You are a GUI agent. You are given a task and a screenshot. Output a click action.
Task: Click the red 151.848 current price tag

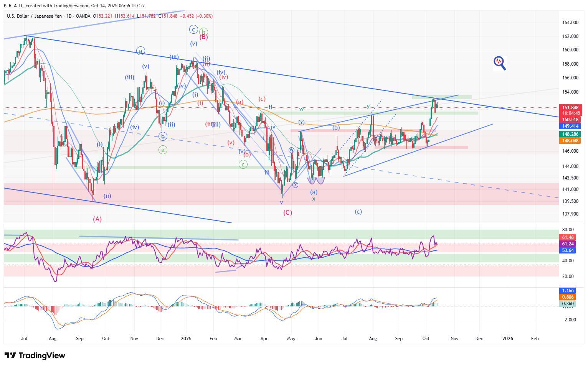click(570, 108)
